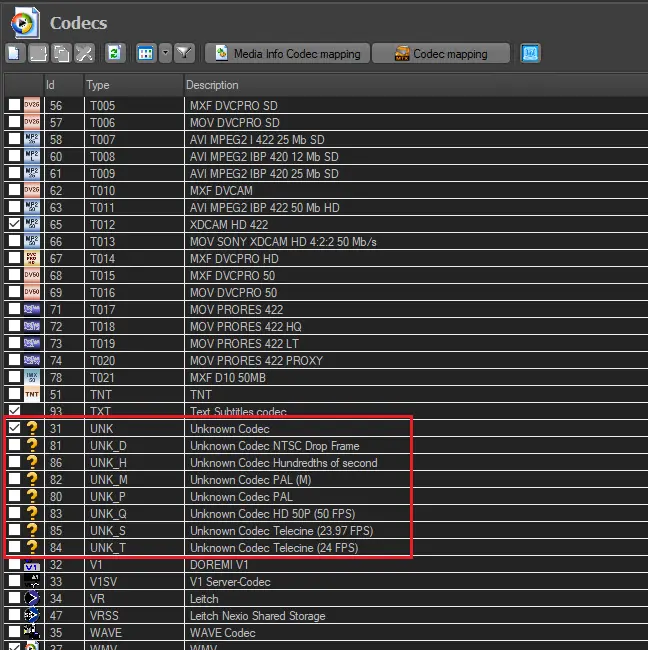Click the duplicate codec icon in toolbar
648x650 pixels.
(60, 53)
